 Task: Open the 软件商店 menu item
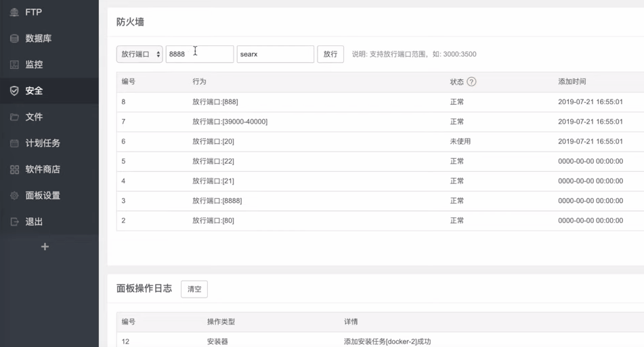coord(43,170)
